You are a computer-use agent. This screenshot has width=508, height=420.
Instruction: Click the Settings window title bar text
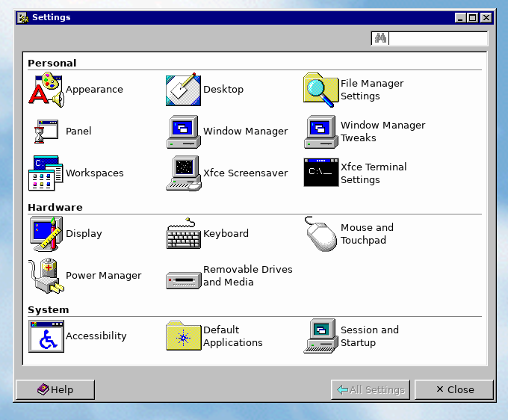(x=52, y=17)
